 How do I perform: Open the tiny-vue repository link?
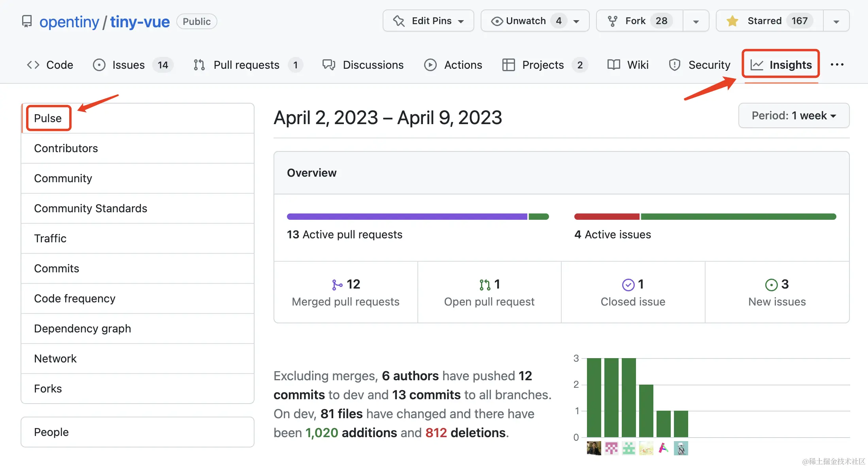(140, 22)
